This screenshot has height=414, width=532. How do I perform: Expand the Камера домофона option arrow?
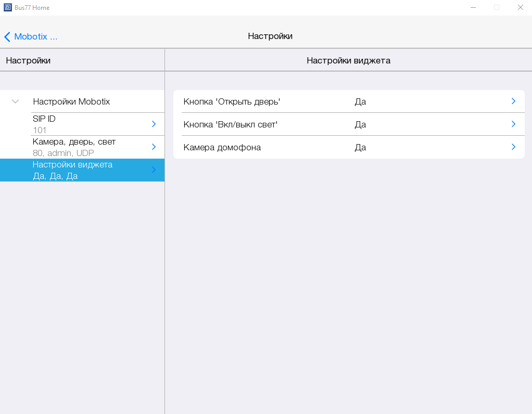(513, 147)
